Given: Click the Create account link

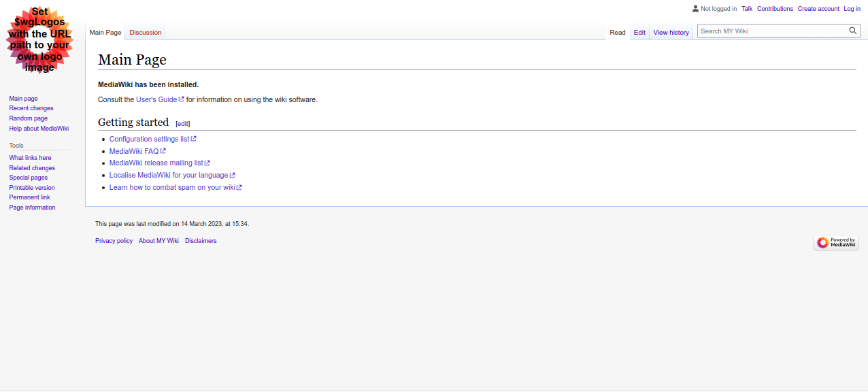Looking at the screenshot, I should [x=818, y=9].
